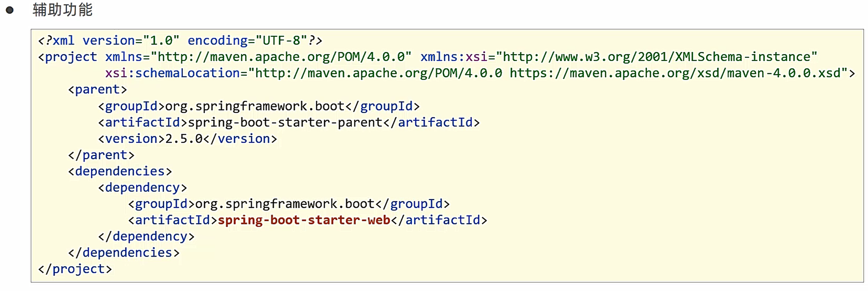868x291 pixels.
Task: Click the xmlns:xsi XMLSchema-instance URL
Action: click(x=656, y=57)
